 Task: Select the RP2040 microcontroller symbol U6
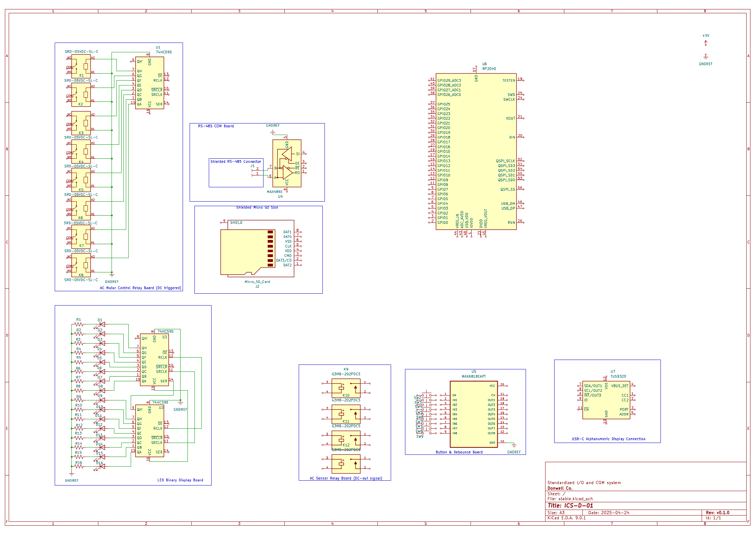pyautogui.click(x=476, y=152)
